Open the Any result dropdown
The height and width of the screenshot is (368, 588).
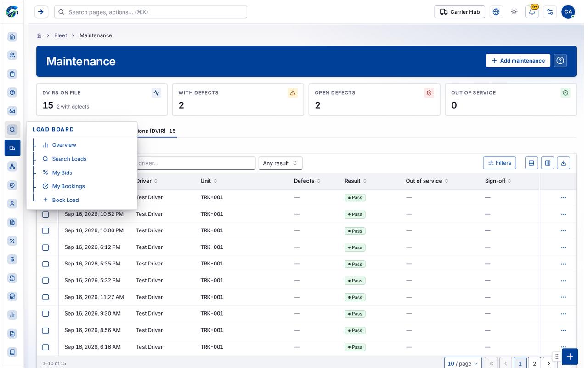point(280,163)
